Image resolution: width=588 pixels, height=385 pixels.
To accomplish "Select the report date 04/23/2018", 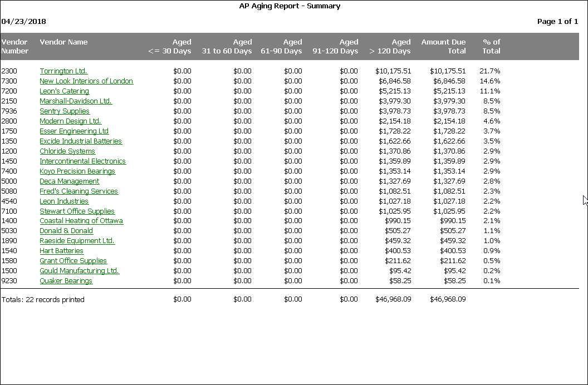I will (23, 21).
